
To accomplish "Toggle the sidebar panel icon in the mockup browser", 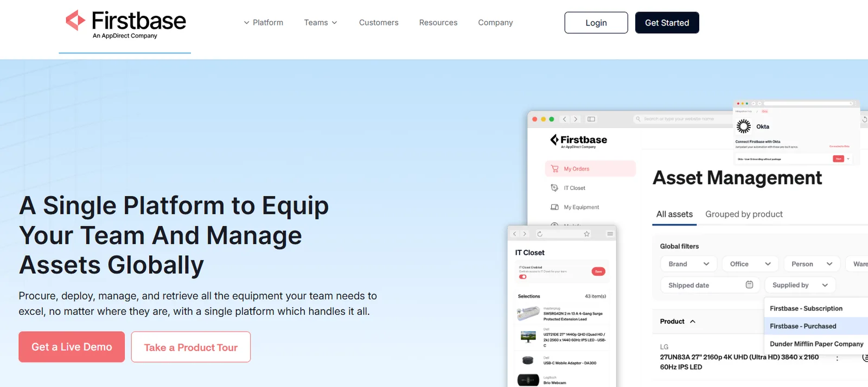I will tap(591, 119).
